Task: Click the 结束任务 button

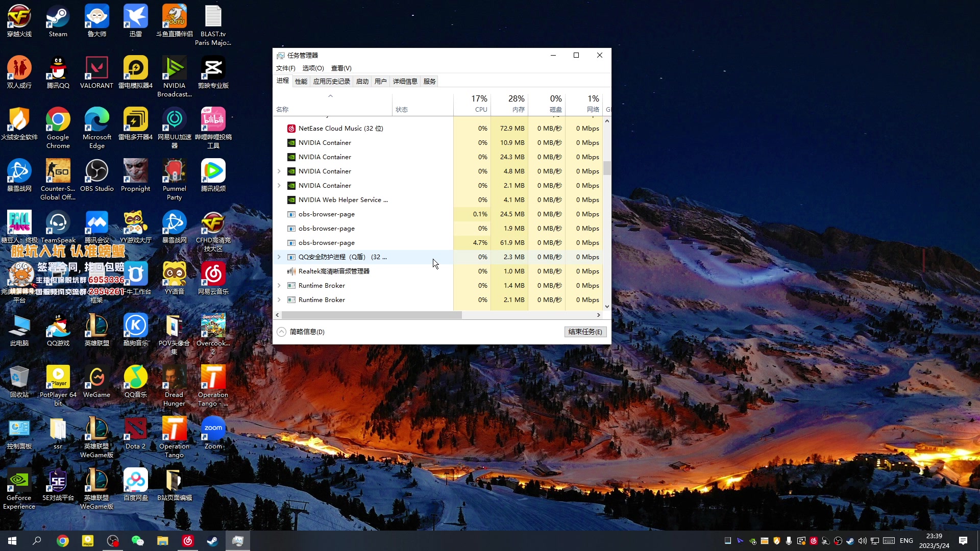Action: [585, 332]
